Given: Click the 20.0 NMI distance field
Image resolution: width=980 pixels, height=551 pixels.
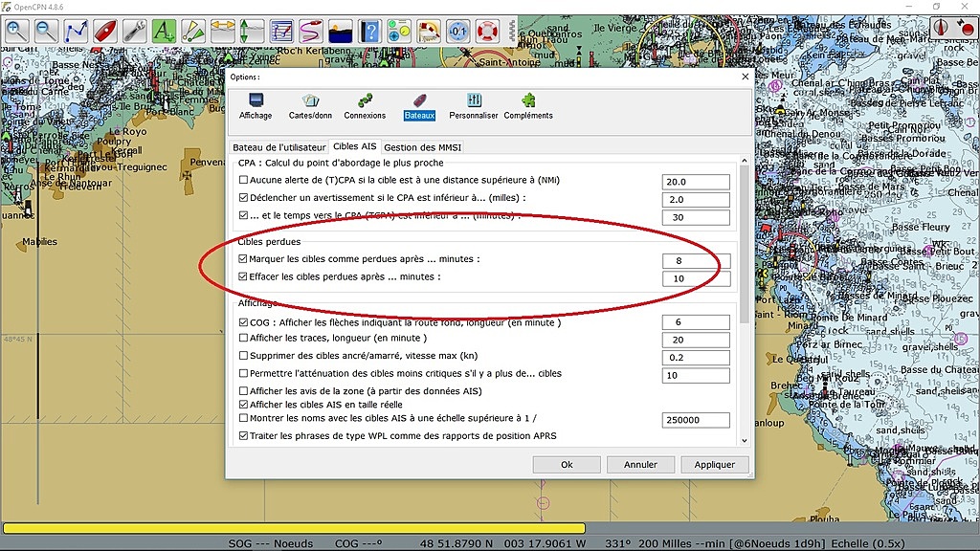Looking at the screenshot, I should tap(696, 182).
